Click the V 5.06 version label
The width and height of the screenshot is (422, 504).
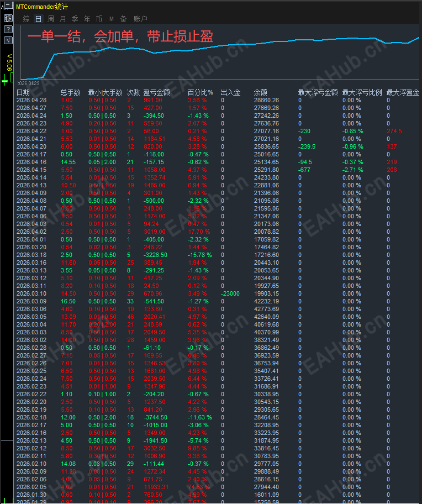9,62
